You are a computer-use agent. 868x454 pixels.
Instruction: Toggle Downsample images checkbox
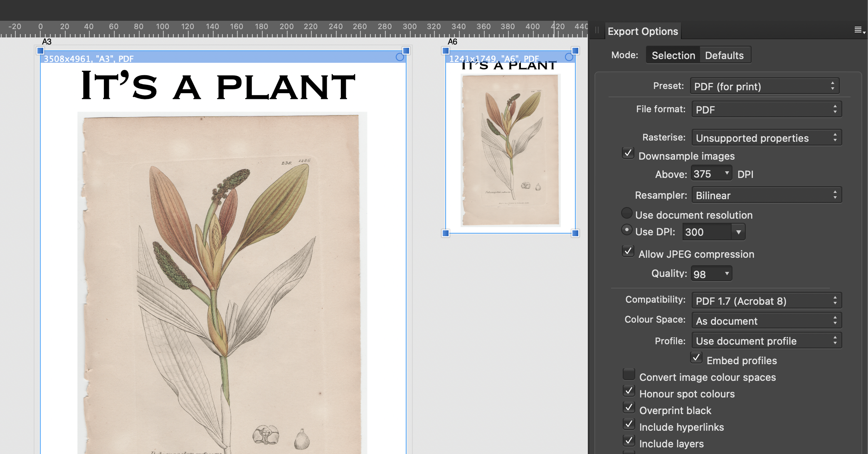628,153
